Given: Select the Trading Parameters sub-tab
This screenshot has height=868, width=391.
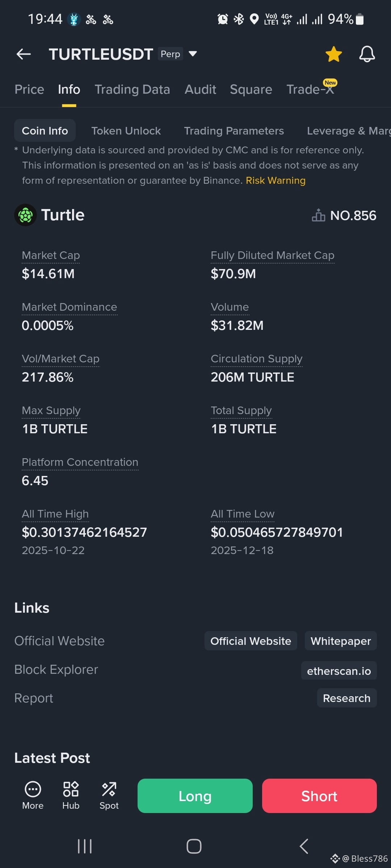Looking at the screenshot, I should coord(234,131).
